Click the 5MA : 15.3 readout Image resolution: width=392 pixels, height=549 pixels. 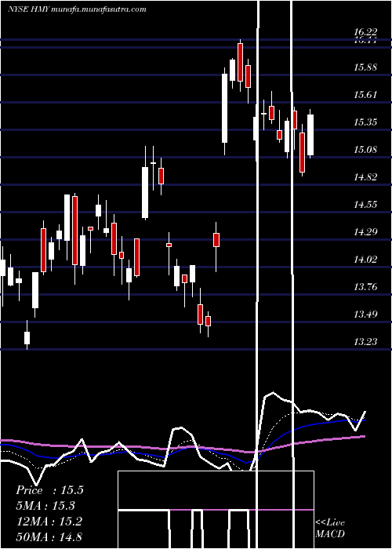[x=45, y=506]
